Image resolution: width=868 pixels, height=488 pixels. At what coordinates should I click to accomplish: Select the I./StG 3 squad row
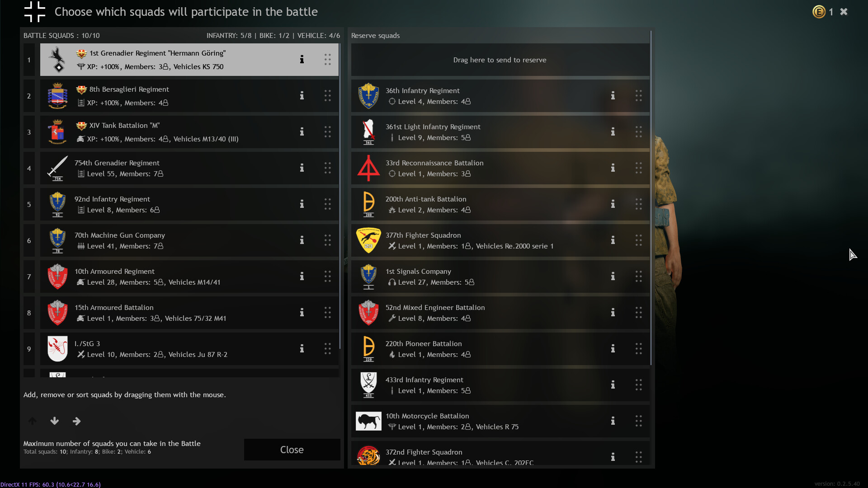pyautogui.click(x=189, y=349)
